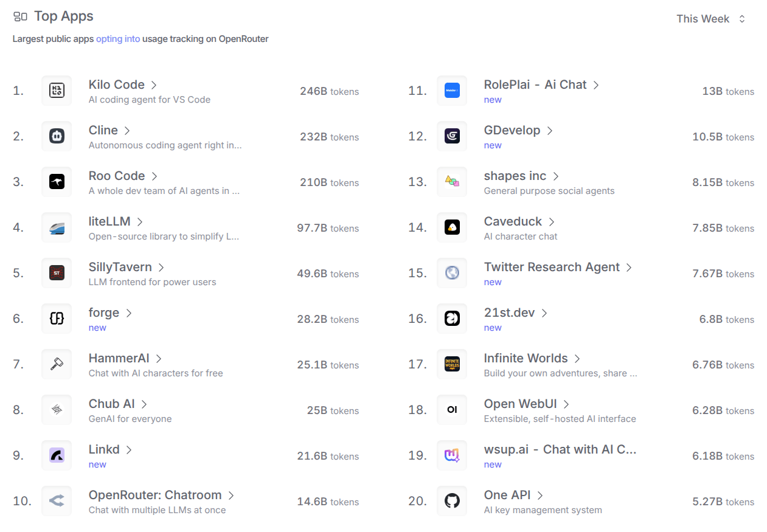Click the 232B tokens value
Viewport: 767px width, 532px height.
coord(329,137)
